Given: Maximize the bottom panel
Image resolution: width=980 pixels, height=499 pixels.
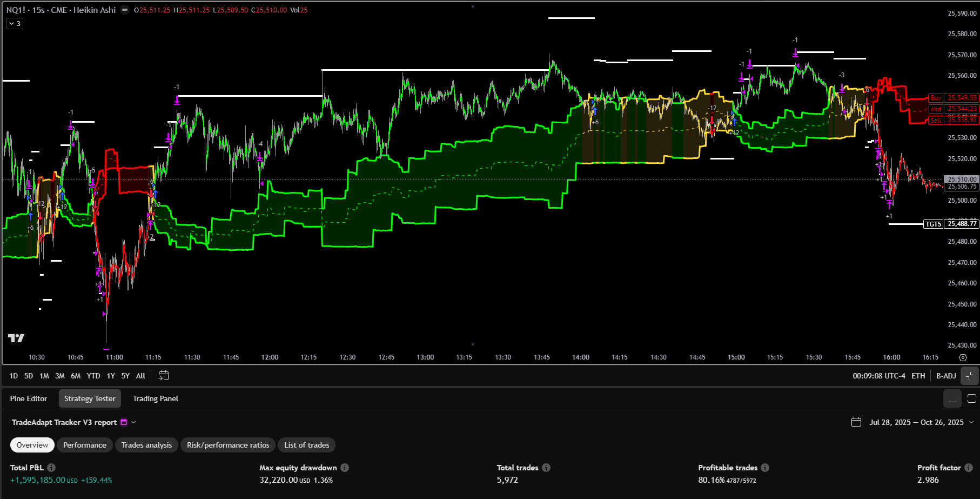Looking at the screenshot, I should point(971,399).
